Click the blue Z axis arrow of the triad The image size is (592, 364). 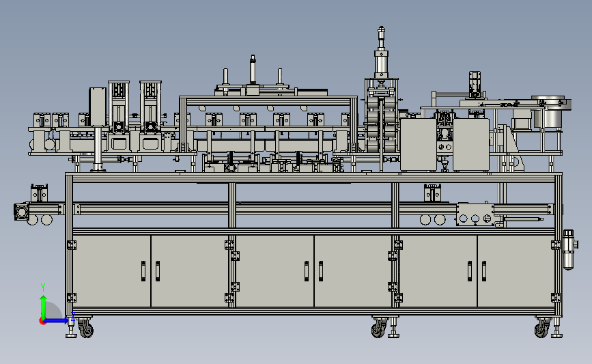pos(57,321)
